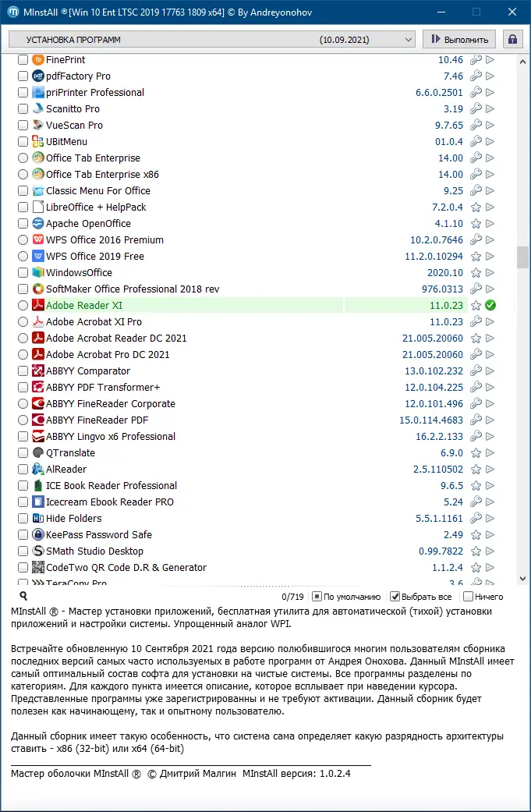The width and height of the screenshot is (531, 812).
Task: Click the key icon on Hide Folders row
Action: pos(476,519)
